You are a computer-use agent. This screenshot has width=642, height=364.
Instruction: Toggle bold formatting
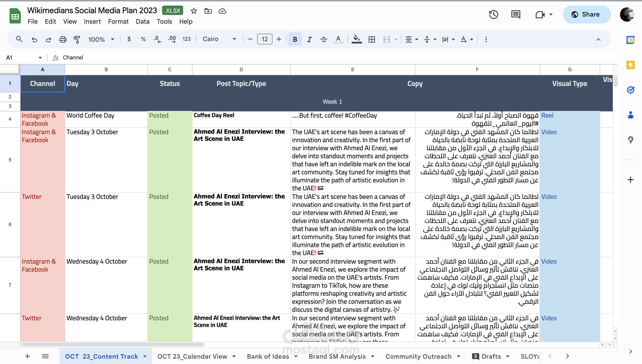click(x=295, y=39)
